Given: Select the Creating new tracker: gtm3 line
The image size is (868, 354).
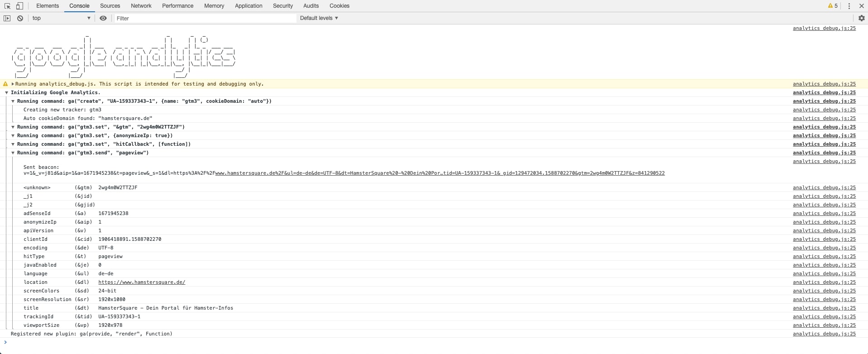Looking at the screenshot, I should click(62, 110).
